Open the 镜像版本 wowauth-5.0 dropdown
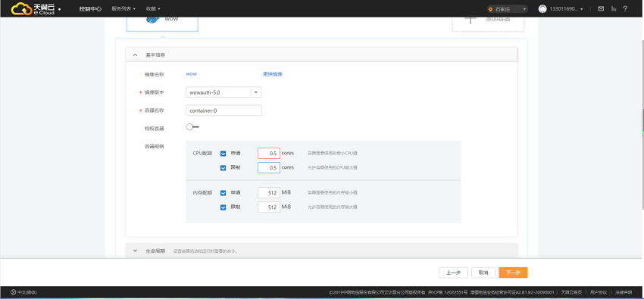The image size is (644, 299). [224, 92]
